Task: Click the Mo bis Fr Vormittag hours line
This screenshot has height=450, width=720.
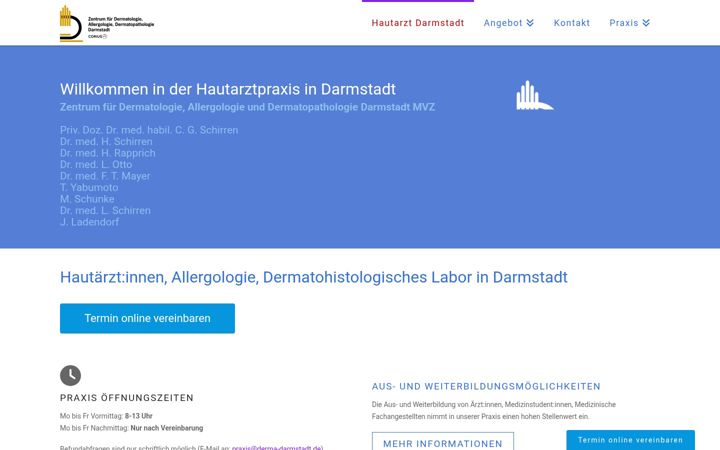Action: coord(106,416)
